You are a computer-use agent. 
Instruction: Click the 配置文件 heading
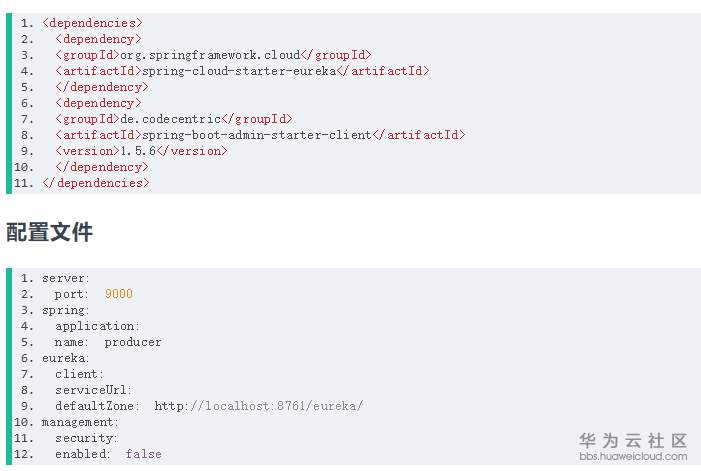pyautogui.click(x=49, y=232)
